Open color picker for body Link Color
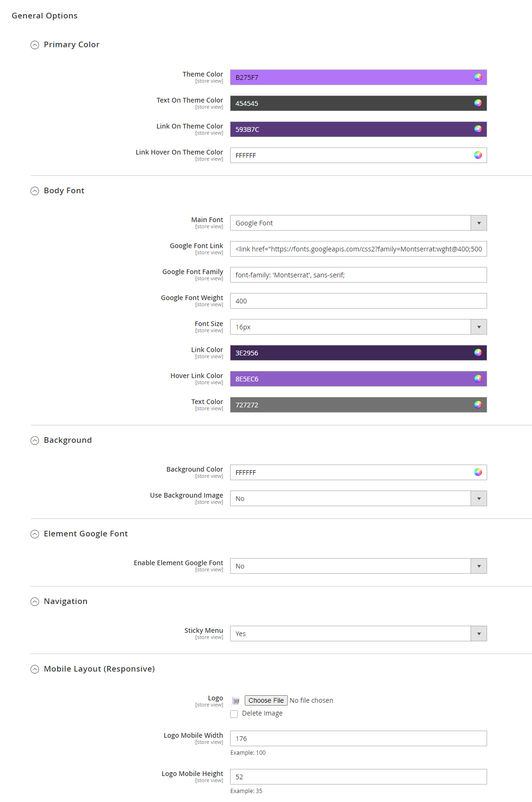532x802 pixels. (x=478, y=353)
